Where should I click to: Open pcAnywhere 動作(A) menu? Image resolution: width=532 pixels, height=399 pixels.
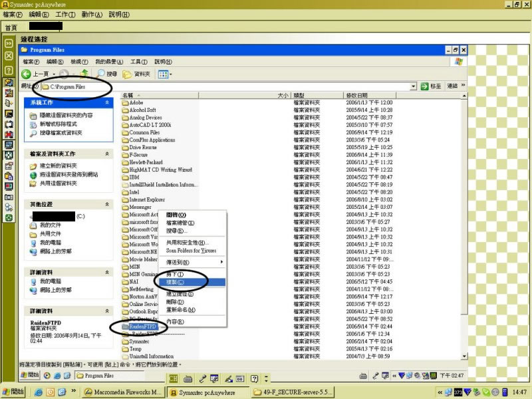point(92,15)
